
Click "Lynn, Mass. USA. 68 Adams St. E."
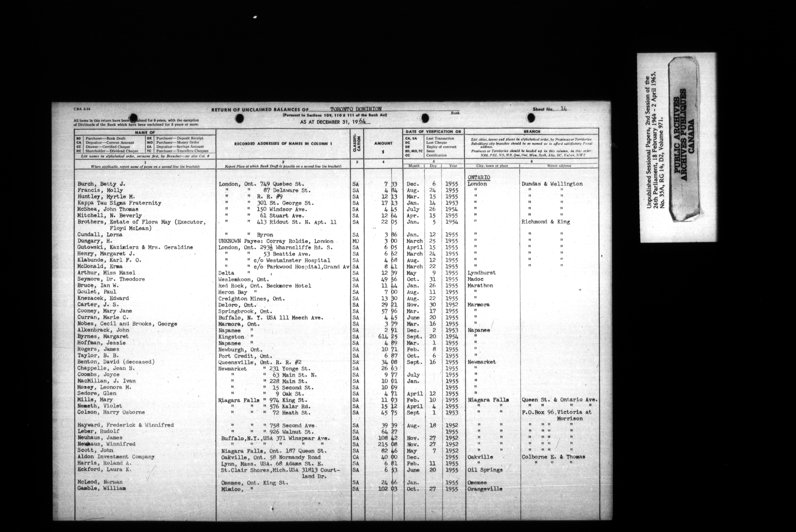(x=272, y=463)
